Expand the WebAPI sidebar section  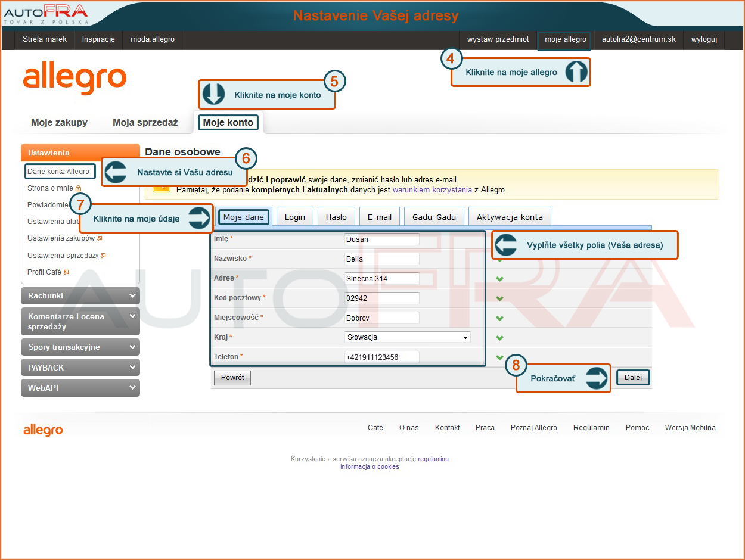80,388
